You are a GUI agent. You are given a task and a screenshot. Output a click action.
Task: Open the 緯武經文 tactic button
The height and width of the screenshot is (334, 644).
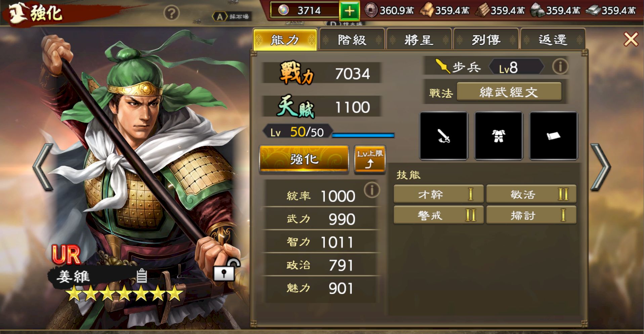tap(509, 92)
